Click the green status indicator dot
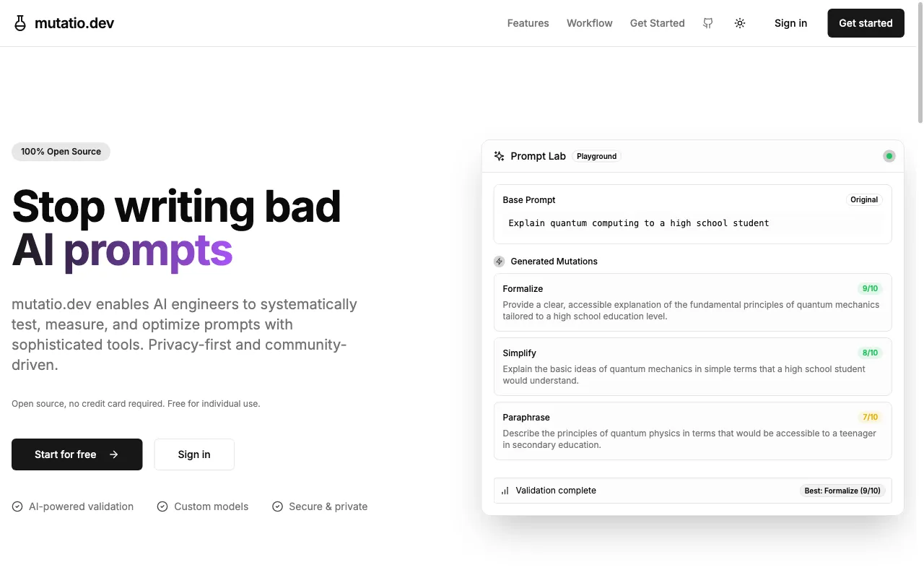The image size is (924, 578). tap(889, 156)
